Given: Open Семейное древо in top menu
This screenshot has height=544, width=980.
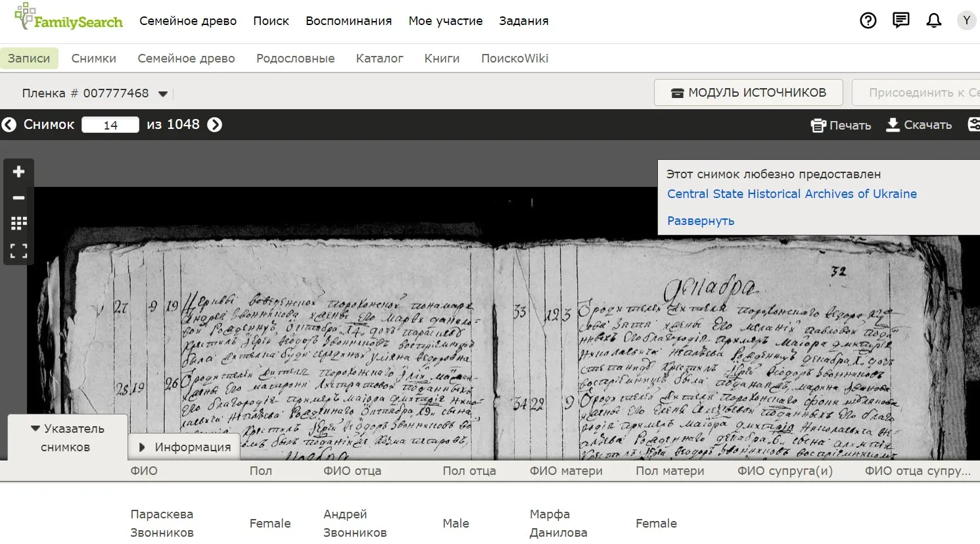Looking at the screenshot, I should 187,21.
